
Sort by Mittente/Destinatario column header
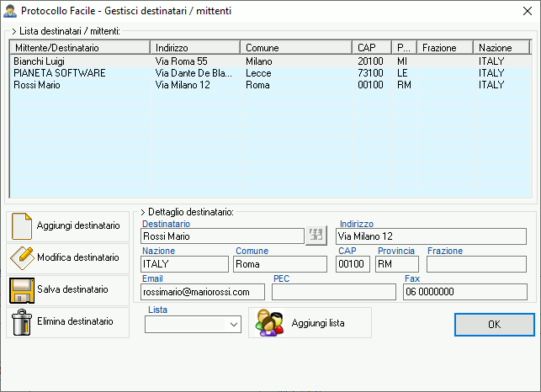tap(80, 48)
